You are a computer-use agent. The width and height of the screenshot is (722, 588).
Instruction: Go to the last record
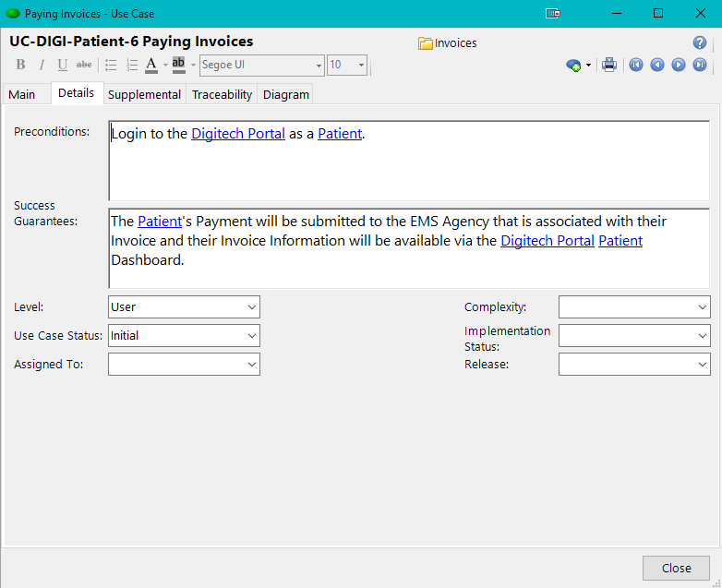point(700,65)
